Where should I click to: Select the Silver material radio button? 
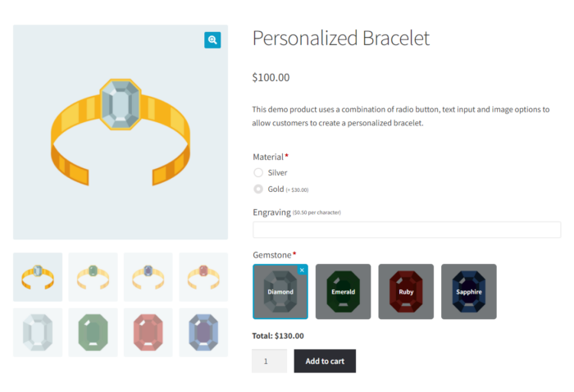tap(258, 172)
